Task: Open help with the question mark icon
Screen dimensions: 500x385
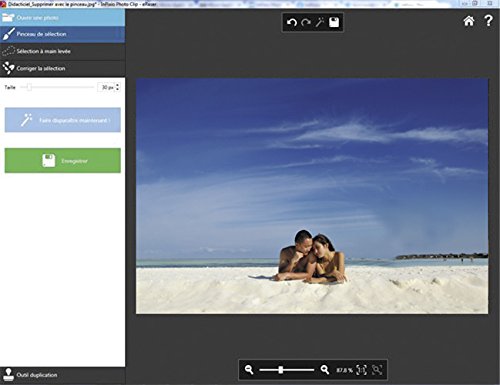Action: 488,21
